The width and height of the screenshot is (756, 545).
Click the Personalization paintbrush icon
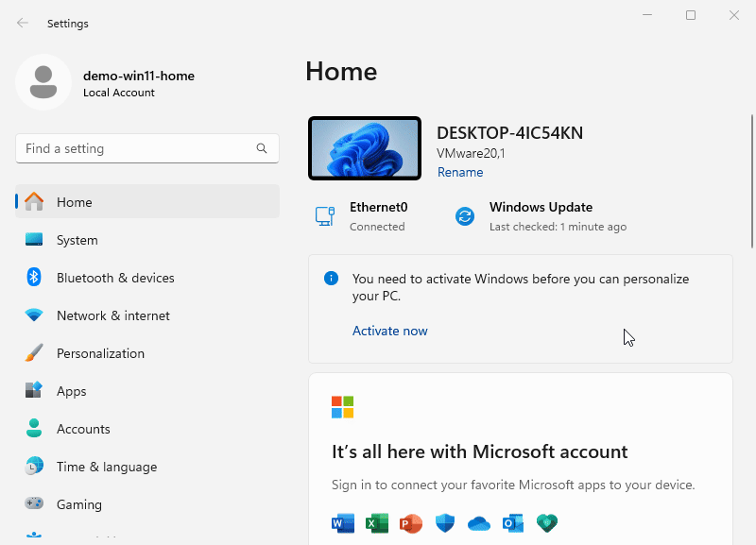(34, 352)
